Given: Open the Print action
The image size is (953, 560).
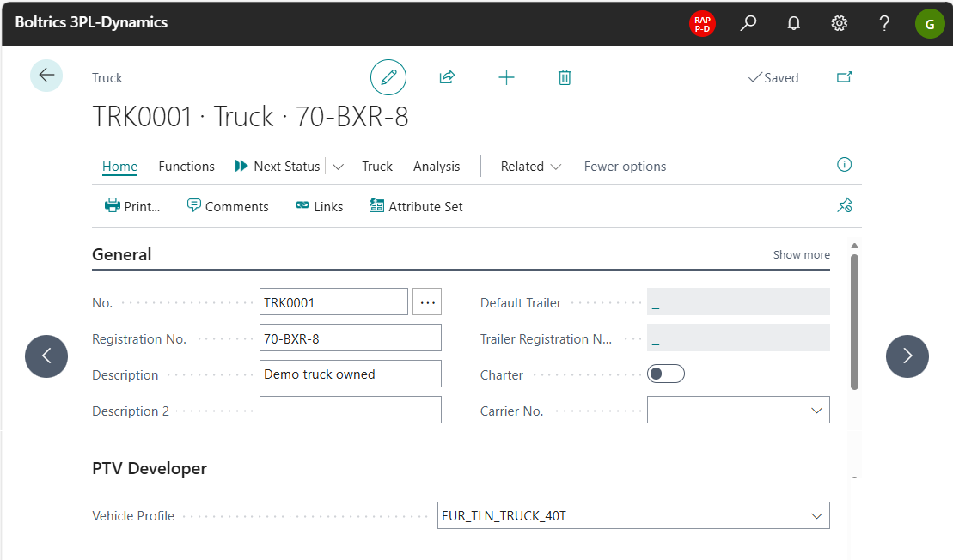Looking at the screenshot, I should [132, 206].
